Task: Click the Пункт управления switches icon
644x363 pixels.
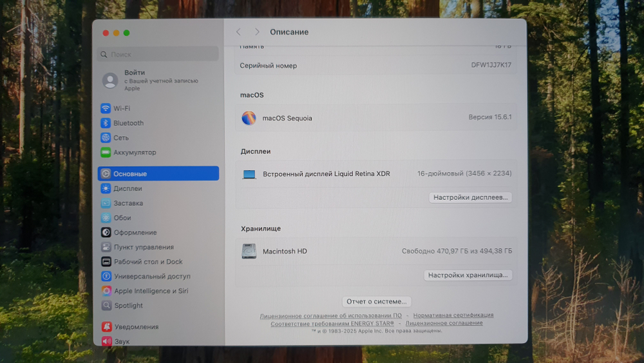Action: point(106,247)
